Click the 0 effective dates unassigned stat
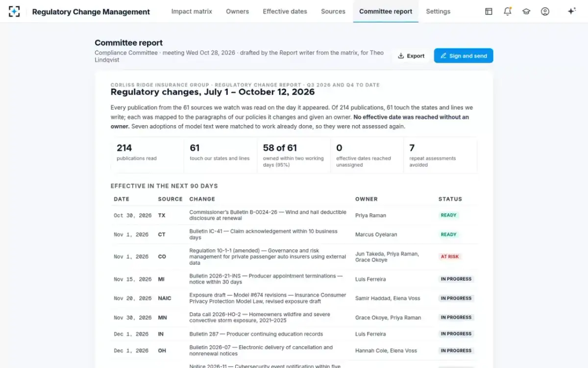 pos(367,155)
